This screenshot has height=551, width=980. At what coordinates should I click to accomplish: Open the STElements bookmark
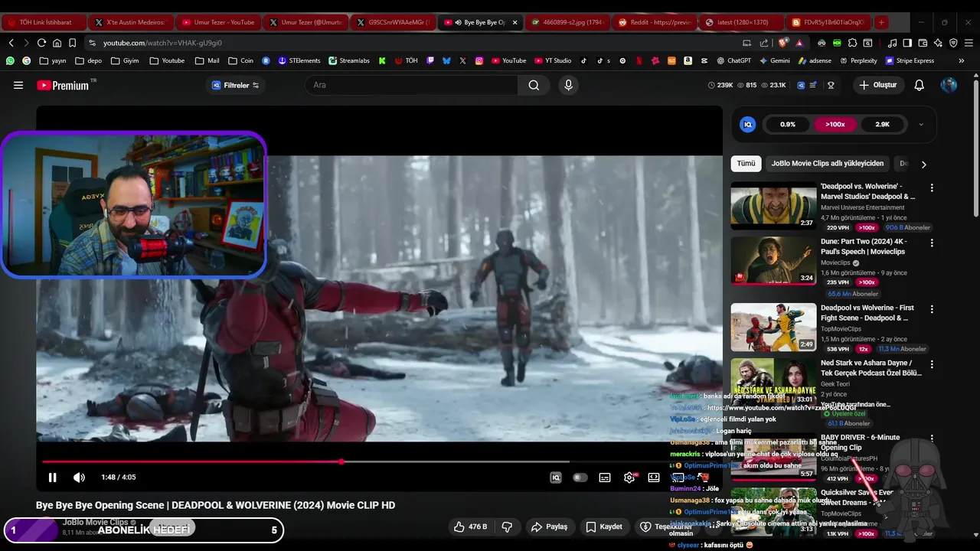pos(299,60)
